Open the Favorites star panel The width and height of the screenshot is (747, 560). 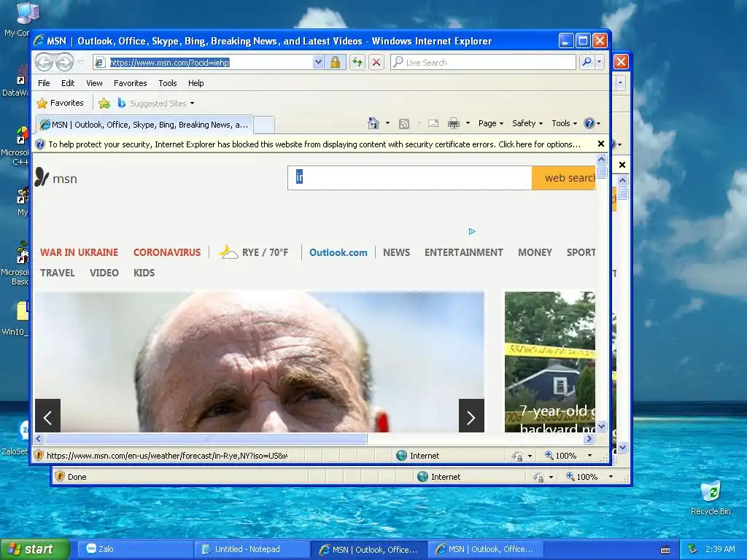[x=60, y=103]
